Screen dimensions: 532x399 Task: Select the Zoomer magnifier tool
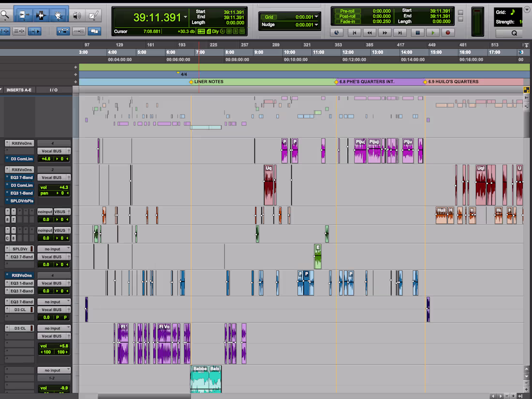5,15
